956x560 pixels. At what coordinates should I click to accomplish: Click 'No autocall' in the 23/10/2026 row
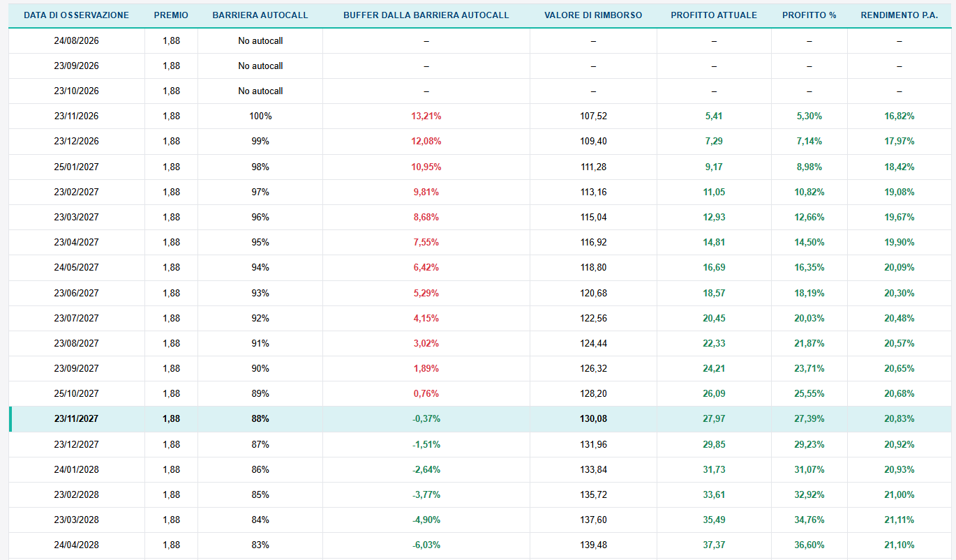(x=260, y=91)
